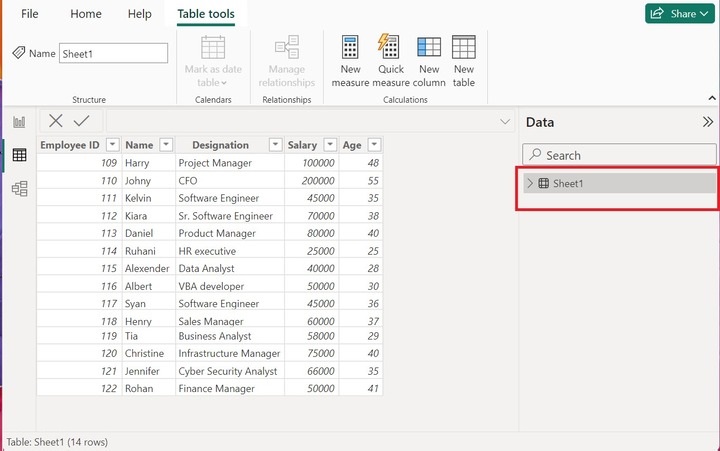Viewport: 720px width, 451px height.
Task: Open the Help tab
Action: (140, 14)
